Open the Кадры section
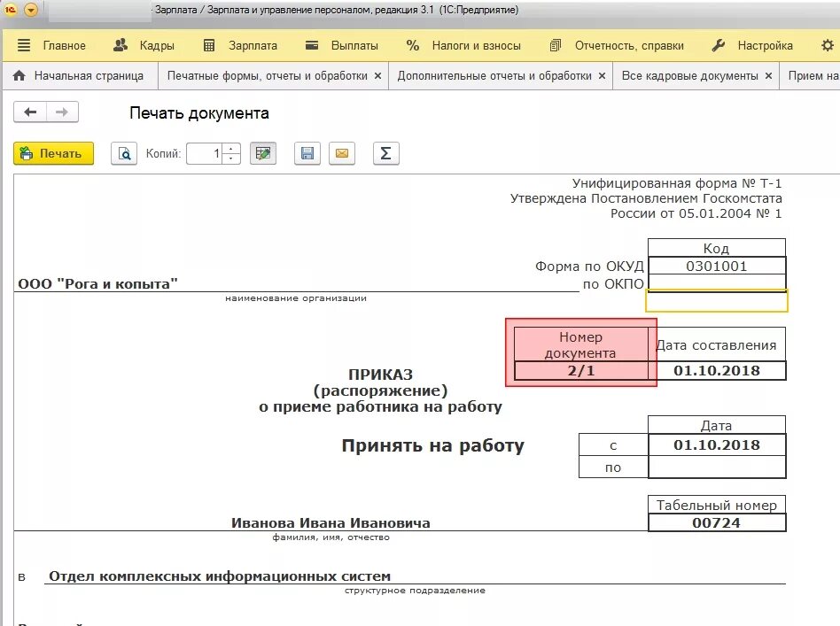The width and height of the screenshot is (840, 626). click(144, 45)
